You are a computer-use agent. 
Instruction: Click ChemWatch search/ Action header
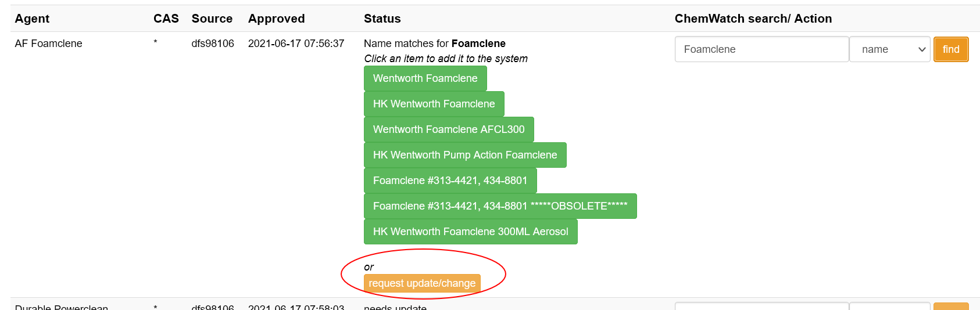tap(753, 19)
